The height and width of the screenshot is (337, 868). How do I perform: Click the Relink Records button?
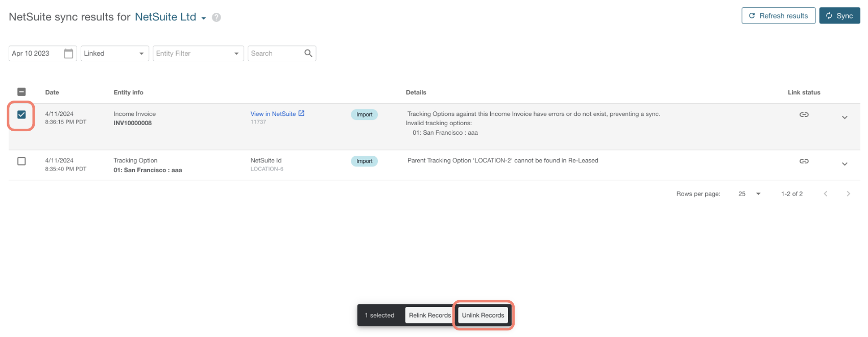pyautogui.click(x=430, y=315)
